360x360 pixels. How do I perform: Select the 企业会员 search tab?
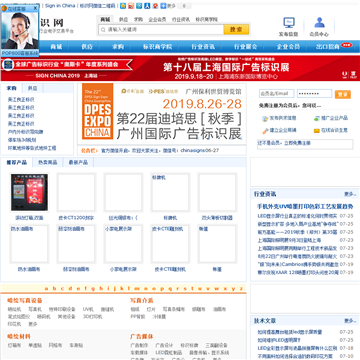point(157,19)
